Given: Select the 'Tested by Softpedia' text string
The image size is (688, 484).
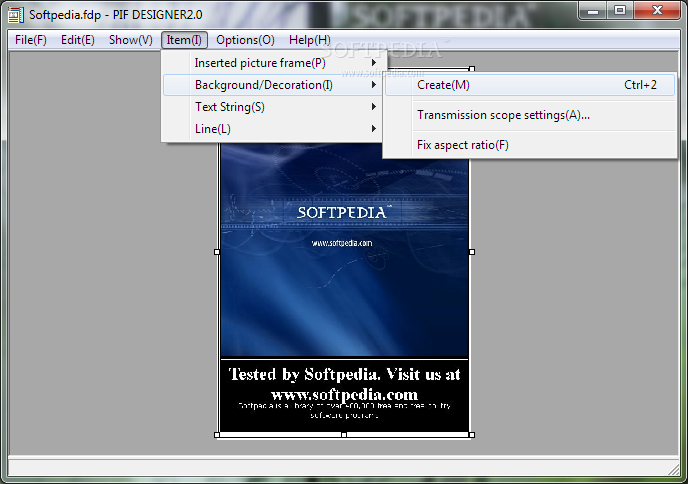Looking at the screenshot, I should click(344, 384).
